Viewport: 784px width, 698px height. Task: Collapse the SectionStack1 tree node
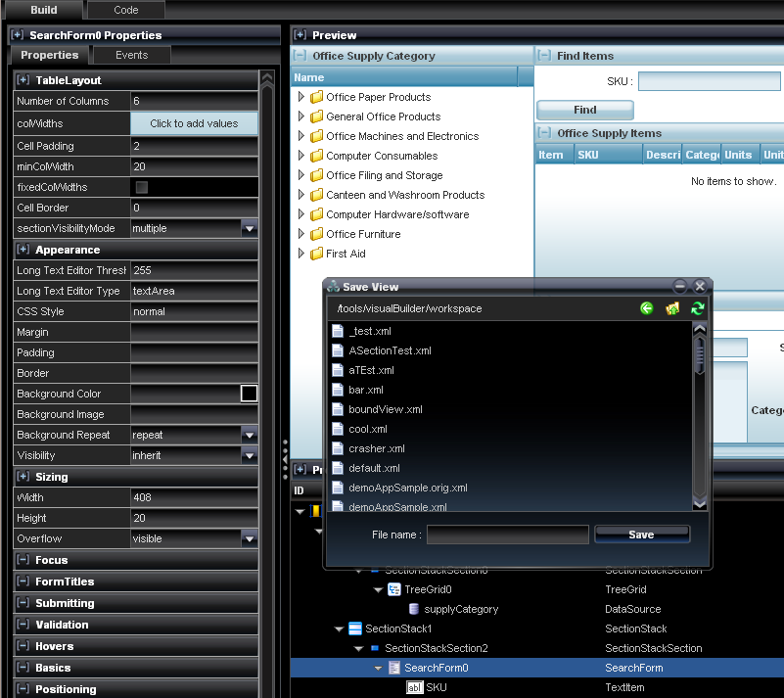pyautogui.click(x=339, y=628)
